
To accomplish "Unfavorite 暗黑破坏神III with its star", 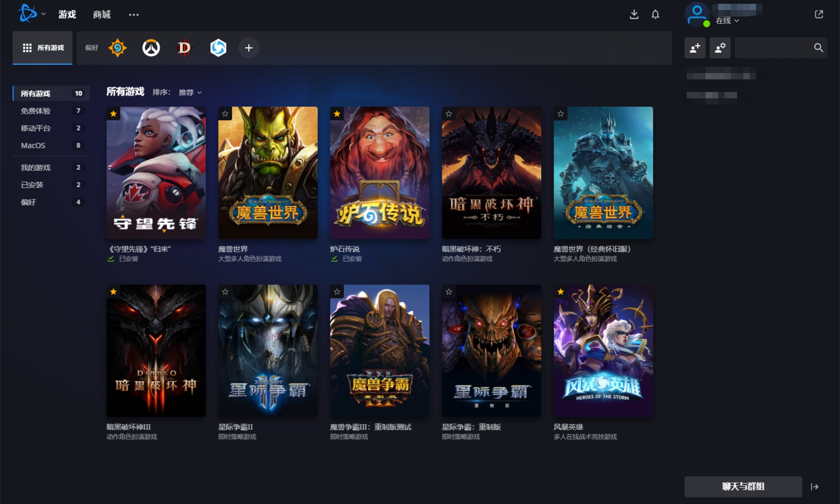I will click(x=113, y=291).
